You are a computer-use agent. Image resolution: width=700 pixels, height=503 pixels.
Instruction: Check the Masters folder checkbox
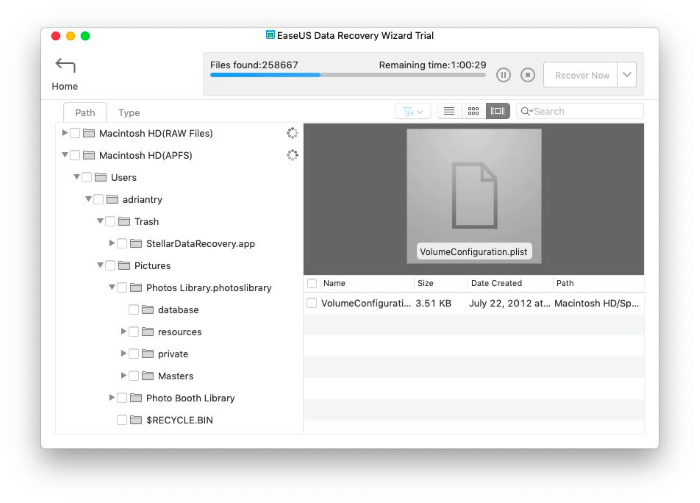(x=133, y=376)
